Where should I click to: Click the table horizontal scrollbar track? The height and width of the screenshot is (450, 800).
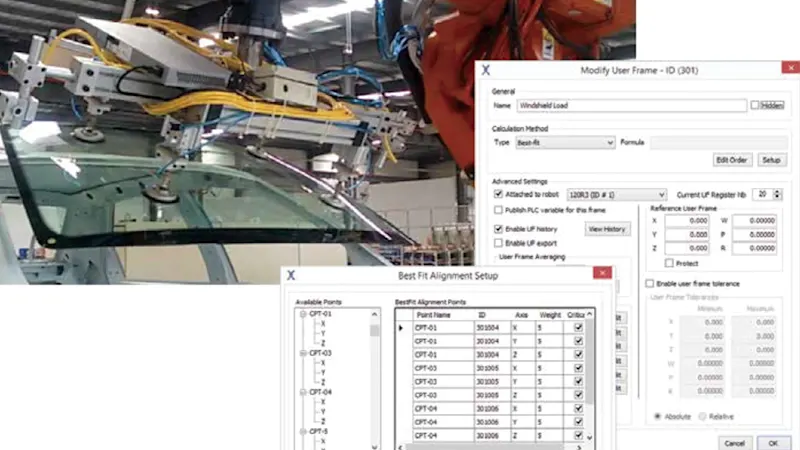pos(490,447)
